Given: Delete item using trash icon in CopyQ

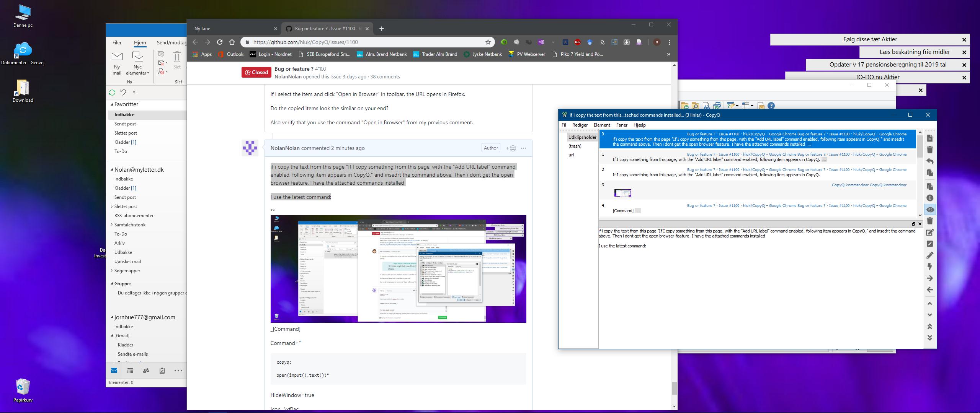Looking at the screenshot, I should click(x=929, y=149).
